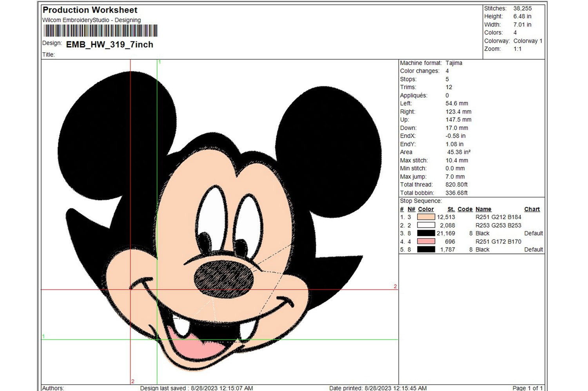Select the Min stitch value 0.0 mm
Screen dimensions: 588x391
click(x=455, y=168)
